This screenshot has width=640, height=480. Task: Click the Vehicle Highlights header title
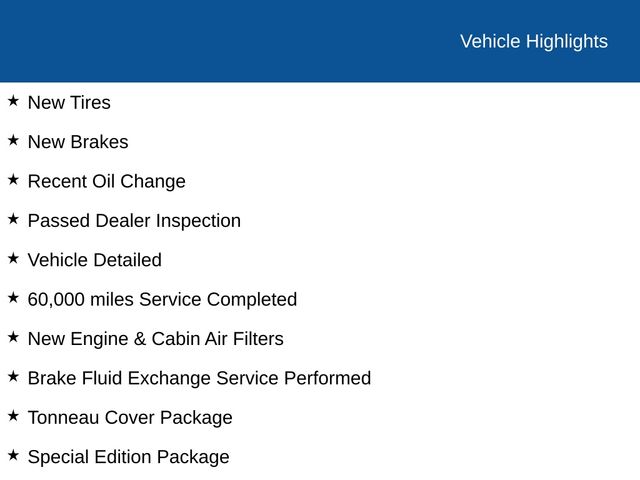[x=534, y=42]
